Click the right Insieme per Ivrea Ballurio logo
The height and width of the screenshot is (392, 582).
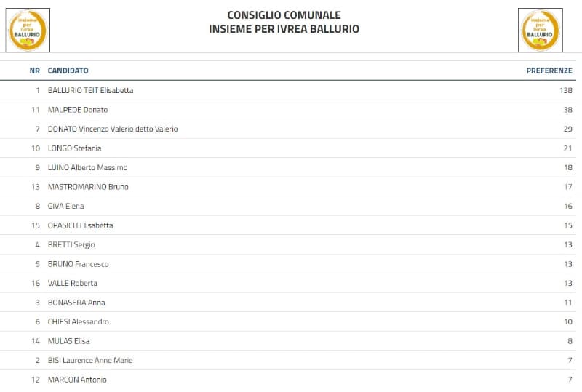pyautogui.click(x=540, y=30)
